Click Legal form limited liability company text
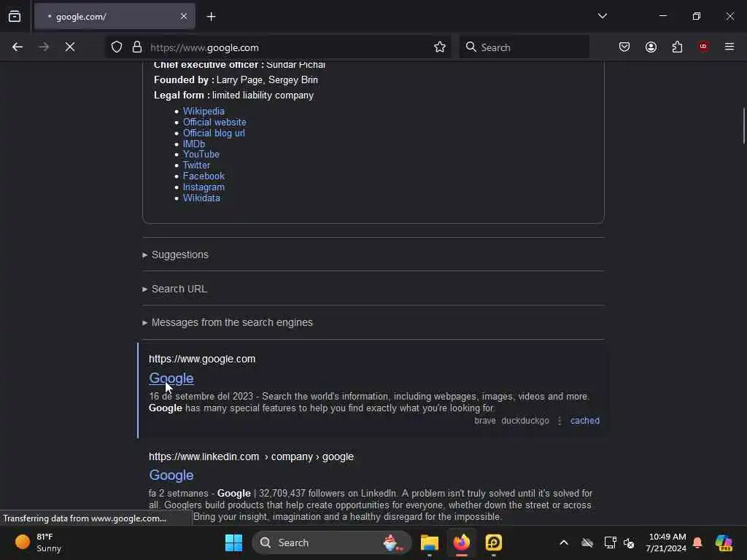747x560 pixels. coord(233,96)
